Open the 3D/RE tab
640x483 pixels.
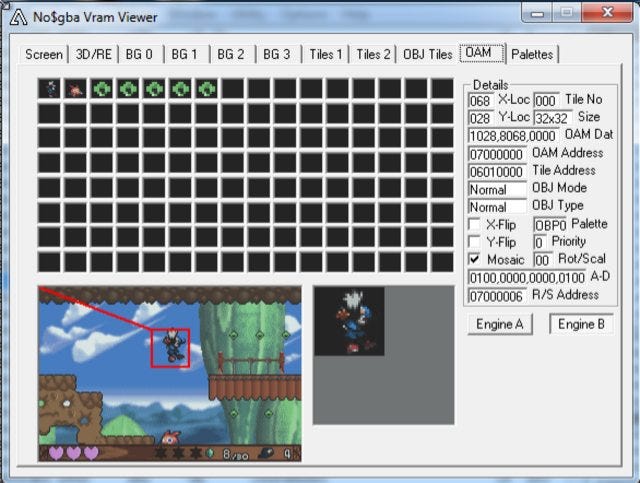[93, 54]
